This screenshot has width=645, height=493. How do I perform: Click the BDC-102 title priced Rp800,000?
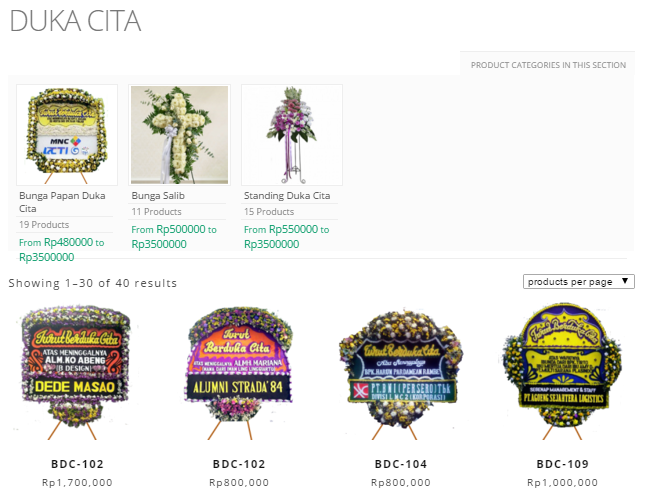(x=239, y=464)
